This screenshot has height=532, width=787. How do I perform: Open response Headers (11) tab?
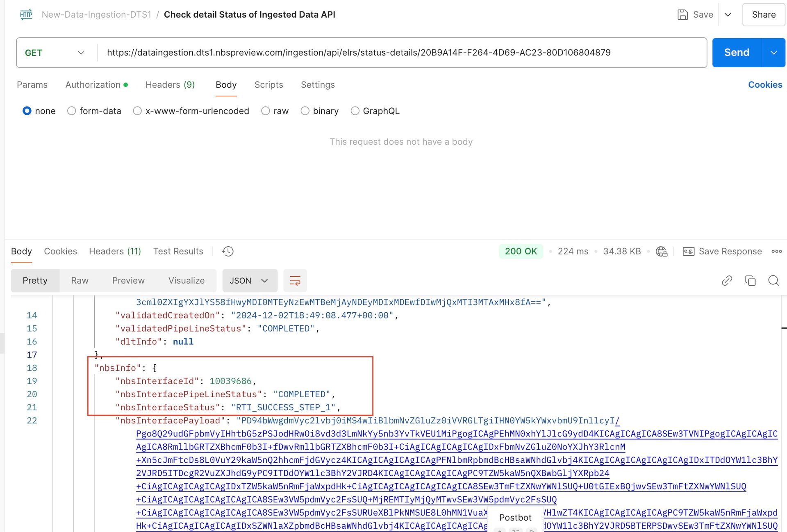pyautogui.click(x=115, y=251)
